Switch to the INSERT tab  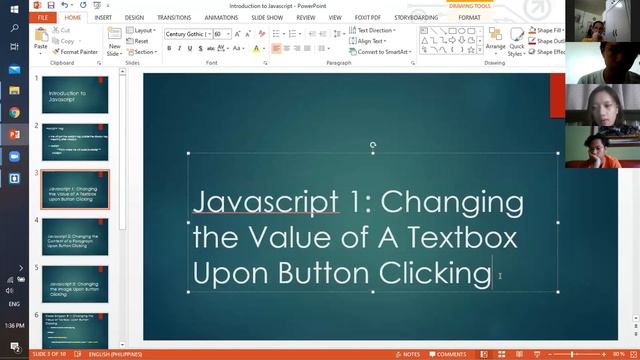pyautogui.click(x=103, y=18)
